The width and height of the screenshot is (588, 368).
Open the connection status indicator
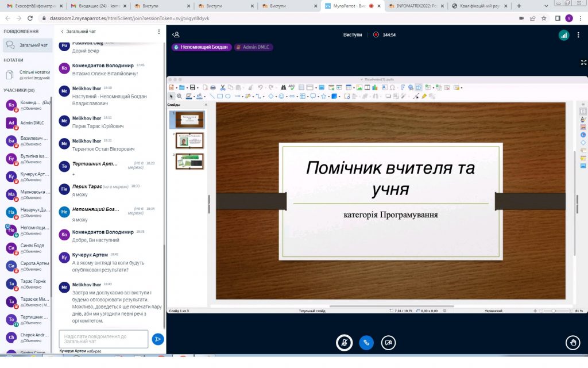[563, 35]
